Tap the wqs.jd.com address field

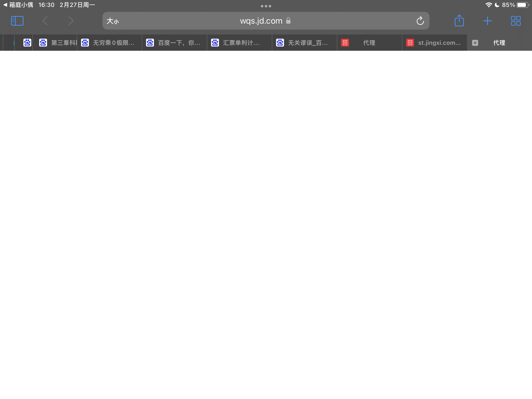point(261,21)
